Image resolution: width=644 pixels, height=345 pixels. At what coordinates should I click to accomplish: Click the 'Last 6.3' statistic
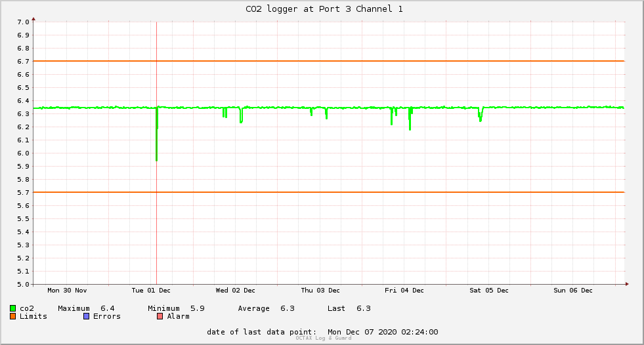click(349, 308)
